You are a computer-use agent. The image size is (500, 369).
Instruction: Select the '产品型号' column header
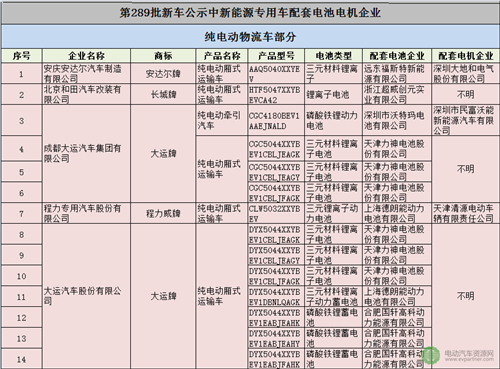click(276, 56)
